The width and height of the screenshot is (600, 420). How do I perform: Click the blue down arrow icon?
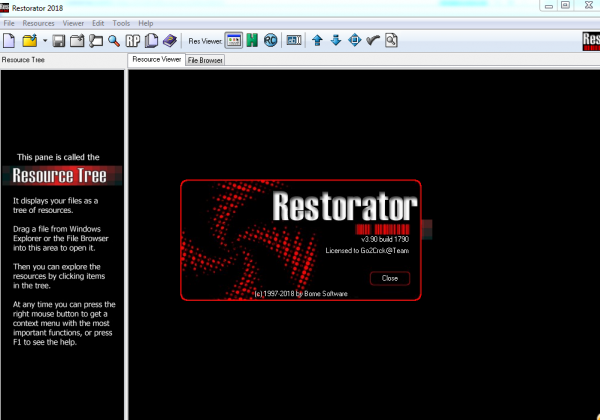tap(336, 41)
